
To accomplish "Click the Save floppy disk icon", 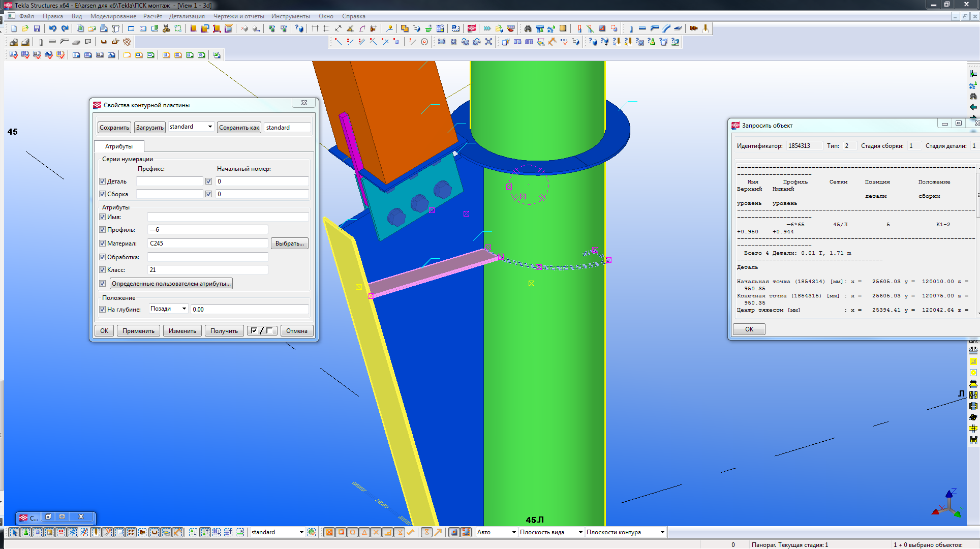I will (37, 28).
